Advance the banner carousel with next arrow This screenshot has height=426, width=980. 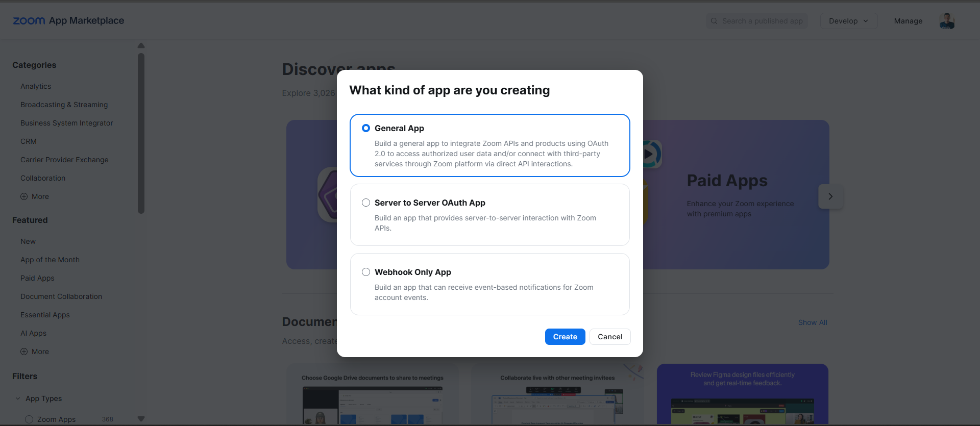(830, 196)
